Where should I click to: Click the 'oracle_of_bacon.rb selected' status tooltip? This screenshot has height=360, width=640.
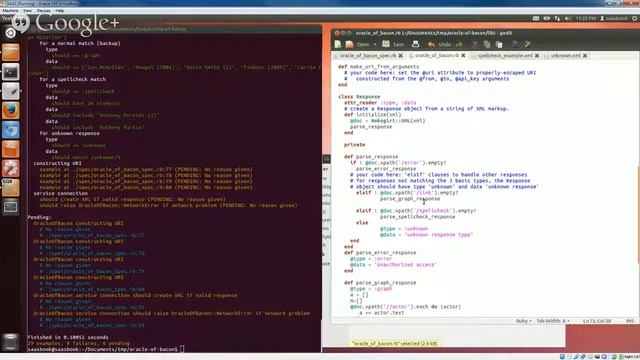click(395, 343)
